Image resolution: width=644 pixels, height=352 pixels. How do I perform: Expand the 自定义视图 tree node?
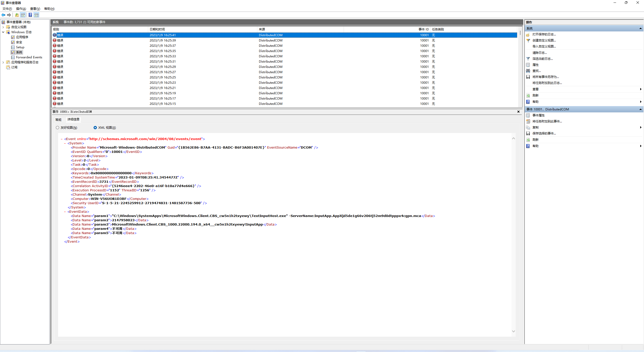(3, 27)
